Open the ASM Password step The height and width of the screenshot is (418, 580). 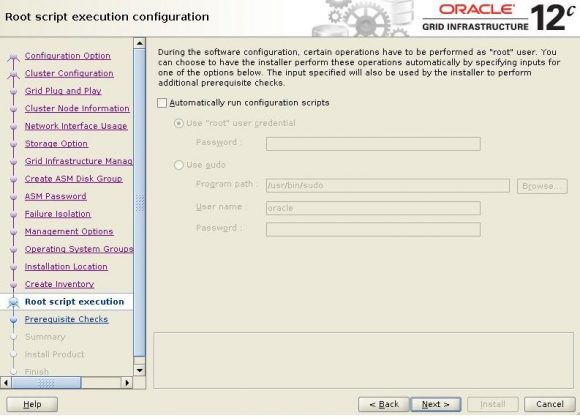click(x=55, y=196)
